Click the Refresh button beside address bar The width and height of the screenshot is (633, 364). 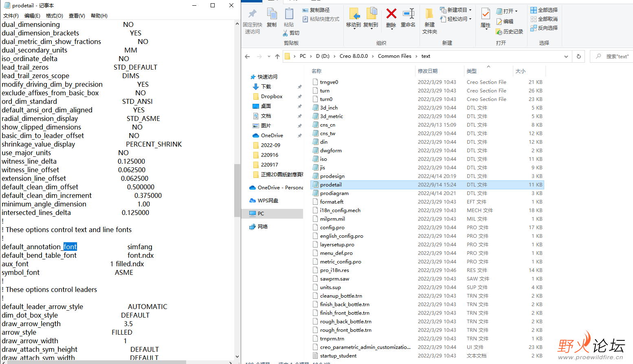(x=578, y=56)
